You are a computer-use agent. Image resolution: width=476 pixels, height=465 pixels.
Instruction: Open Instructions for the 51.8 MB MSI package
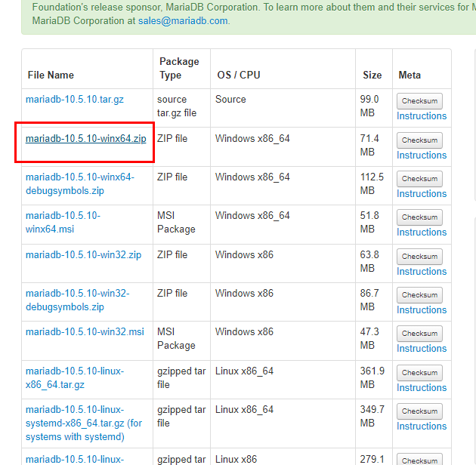click(x=422, y=232)
